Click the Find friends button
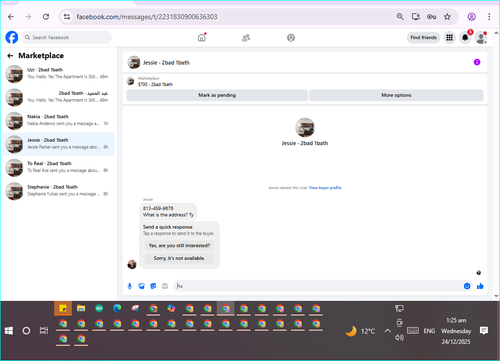The width and height of the screenshot is (500, 361). (423, 37)
